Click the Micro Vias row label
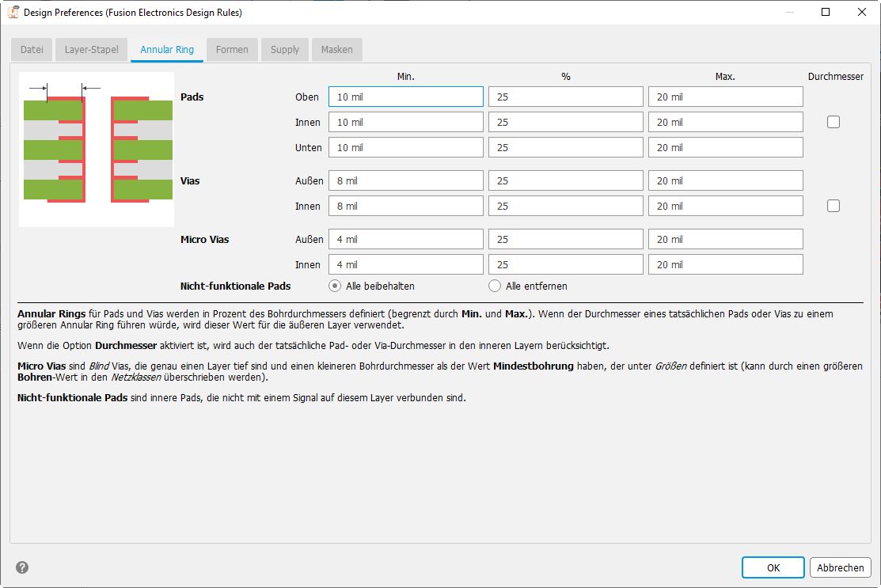881x588 pixels. click(204, 239)
